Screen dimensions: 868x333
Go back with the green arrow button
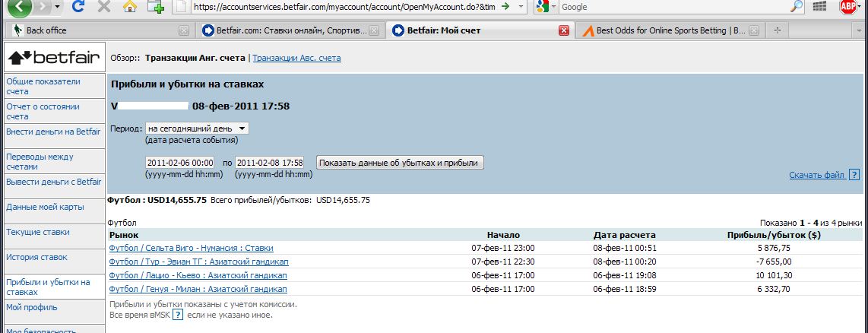[x=21, y=6]
